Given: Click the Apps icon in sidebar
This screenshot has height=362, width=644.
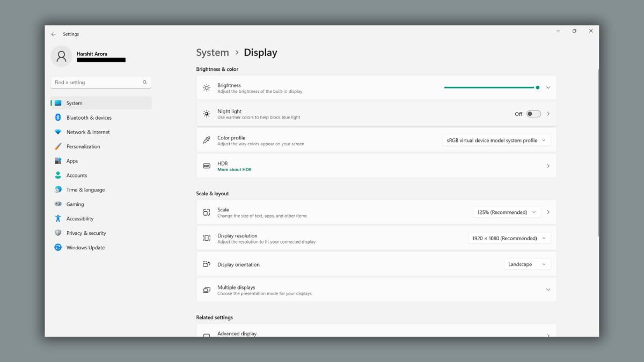Looking at the screenshot, I should [x=58, y=161].
